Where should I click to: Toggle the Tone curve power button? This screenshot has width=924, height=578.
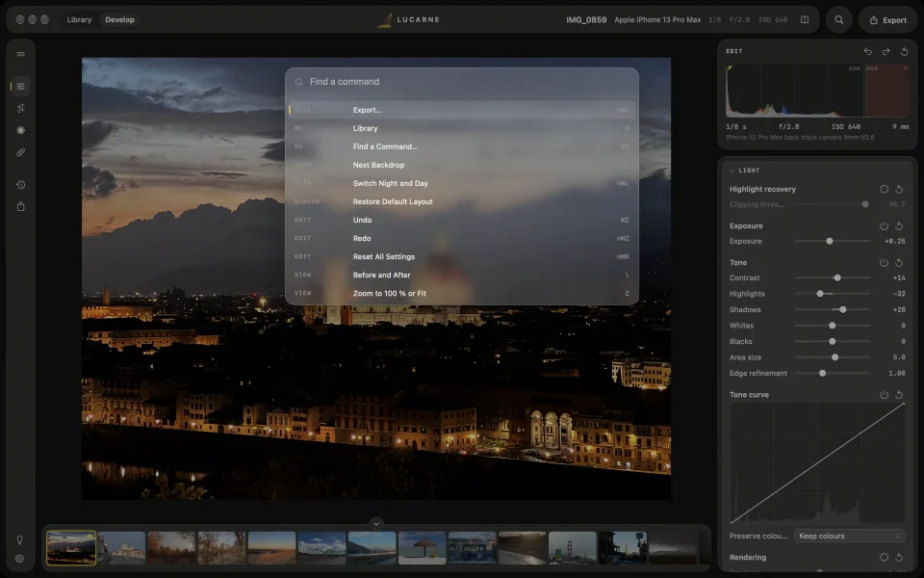coord(884,395)
